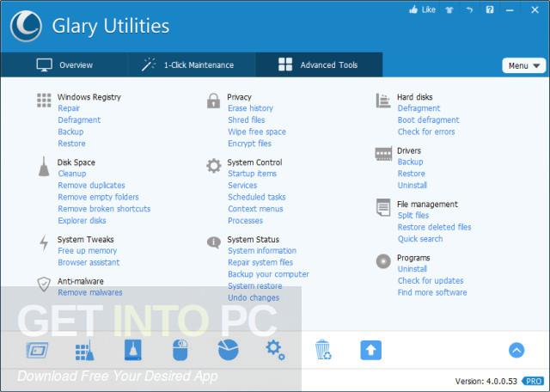Click Check for errors link
This screenshot has width=550, height=392.
point(426,132)
